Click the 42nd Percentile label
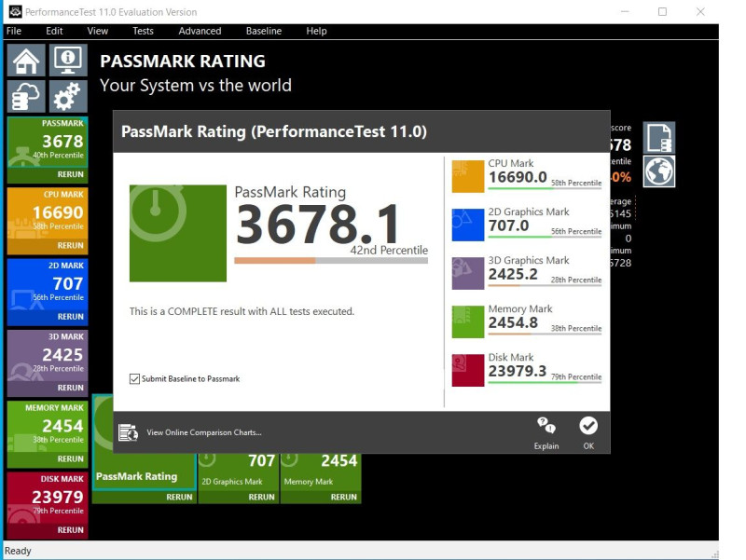The image size is (746, 560). tap(389, 250)
